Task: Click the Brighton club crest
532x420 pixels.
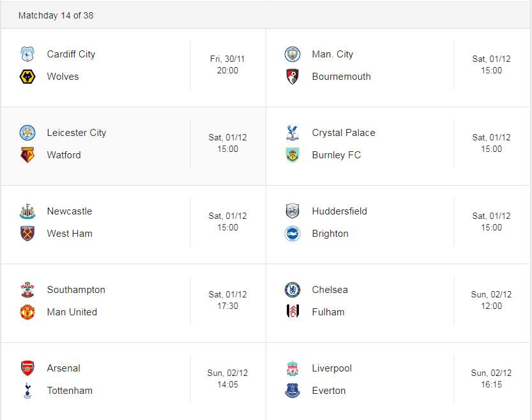Action: pyautogui.click(x=293, y=234)
